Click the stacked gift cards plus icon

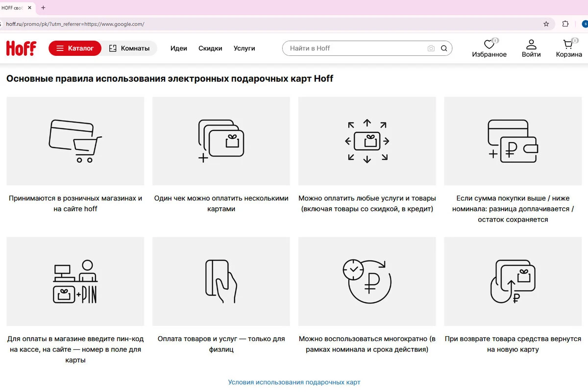(221, 141)
